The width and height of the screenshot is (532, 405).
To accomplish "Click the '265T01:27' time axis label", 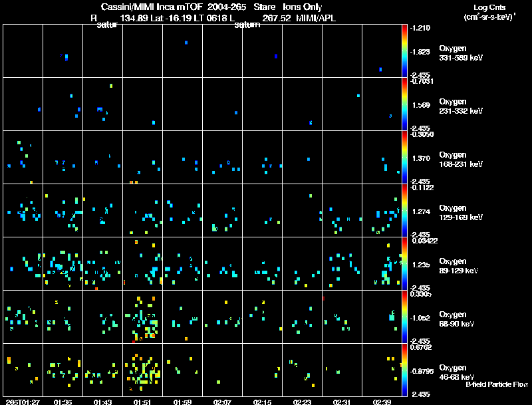I will [23, 402].
